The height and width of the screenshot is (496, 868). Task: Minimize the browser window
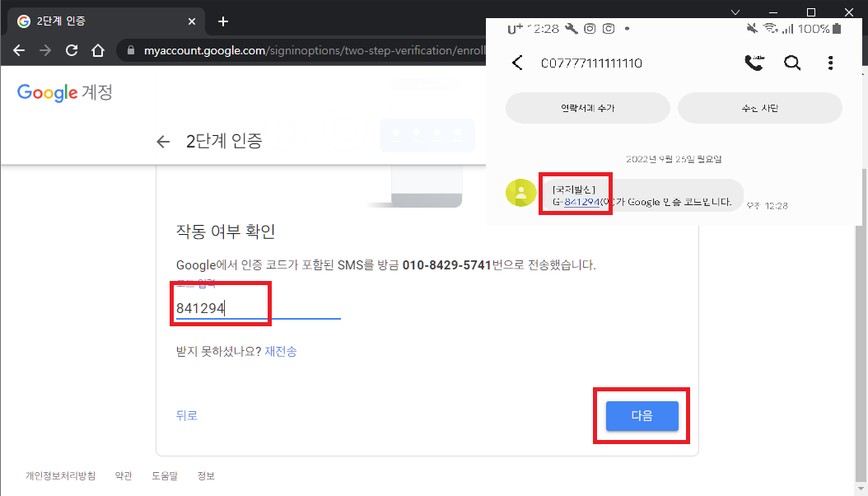[x=772, y=12]
